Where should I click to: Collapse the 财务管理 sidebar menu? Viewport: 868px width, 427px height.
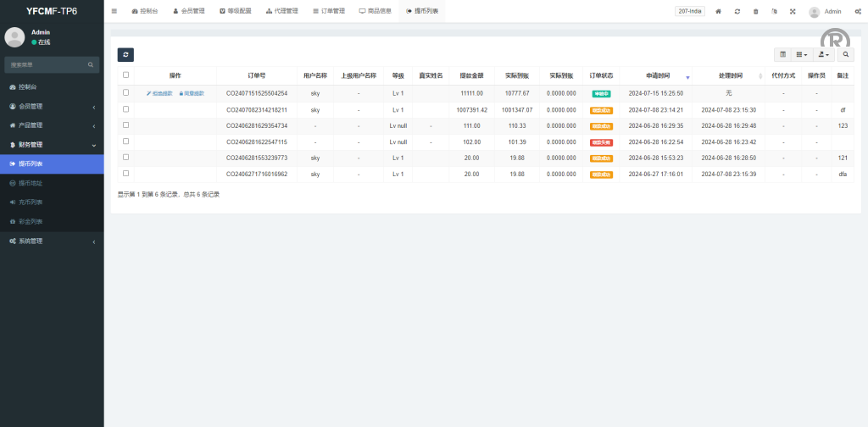[52, 145]
